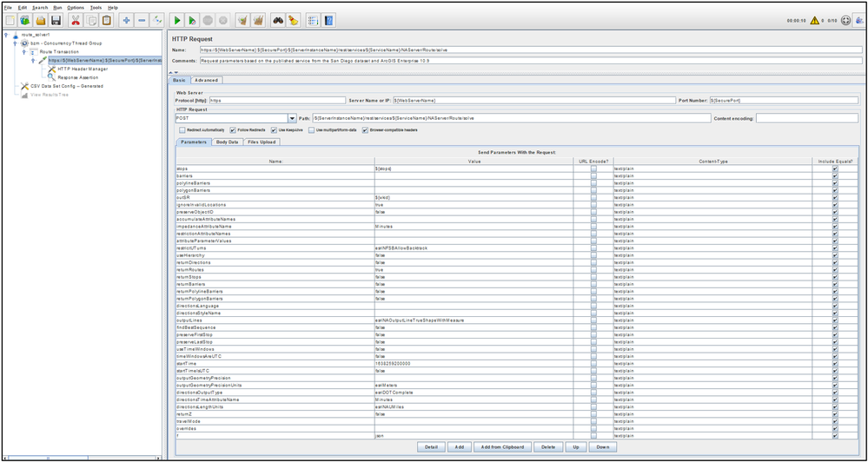
Task: Toggle Use multipart/form-data checkbox
Action: point(312,130)
